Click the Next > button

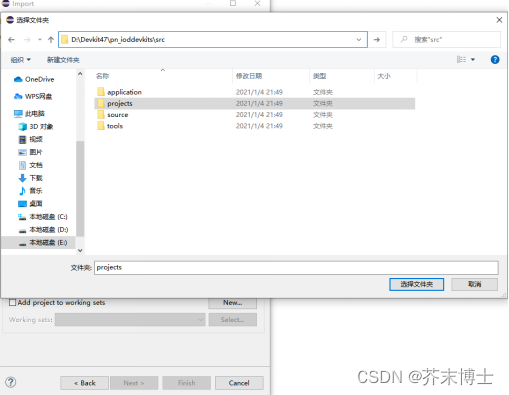tap(134, 383)
